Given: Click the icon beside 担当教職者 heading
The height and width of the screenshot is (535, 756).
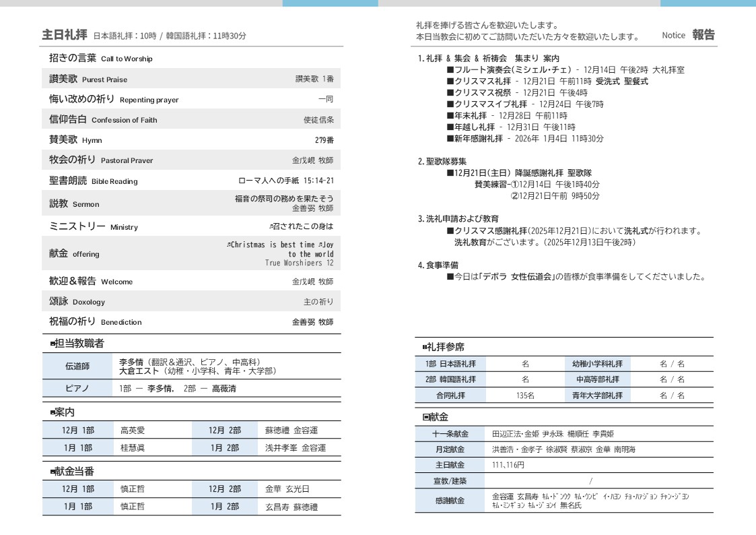Looking at the screenshot, I should pyautogui.click(x=53, y=344).
